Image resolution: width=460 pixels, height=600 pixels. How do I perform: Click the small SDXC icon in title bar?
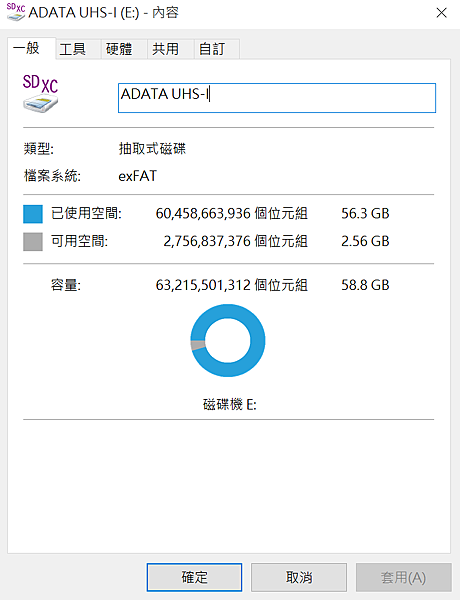click(16, 12)
